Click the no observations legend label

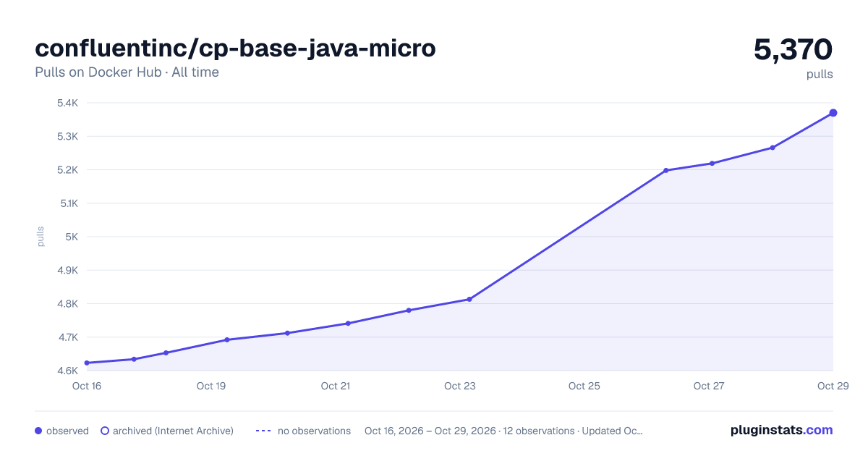point(314,431)
